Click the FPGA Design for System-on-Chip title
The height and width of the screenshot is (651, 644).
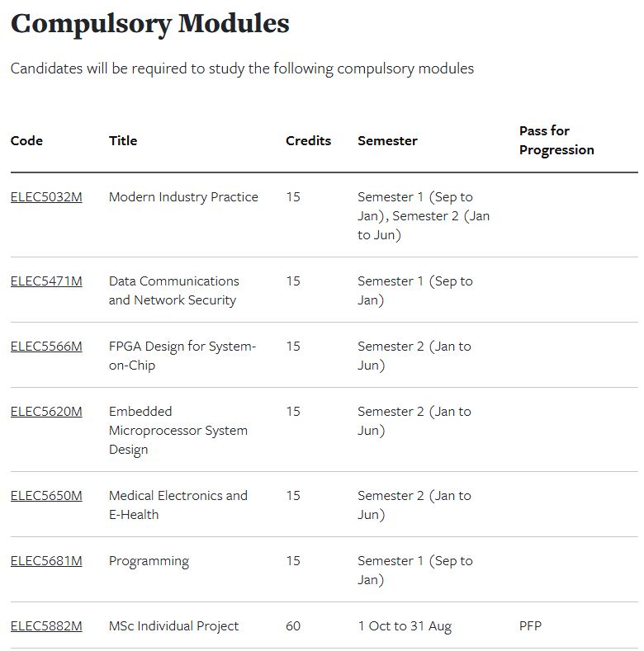coord(182,356)
